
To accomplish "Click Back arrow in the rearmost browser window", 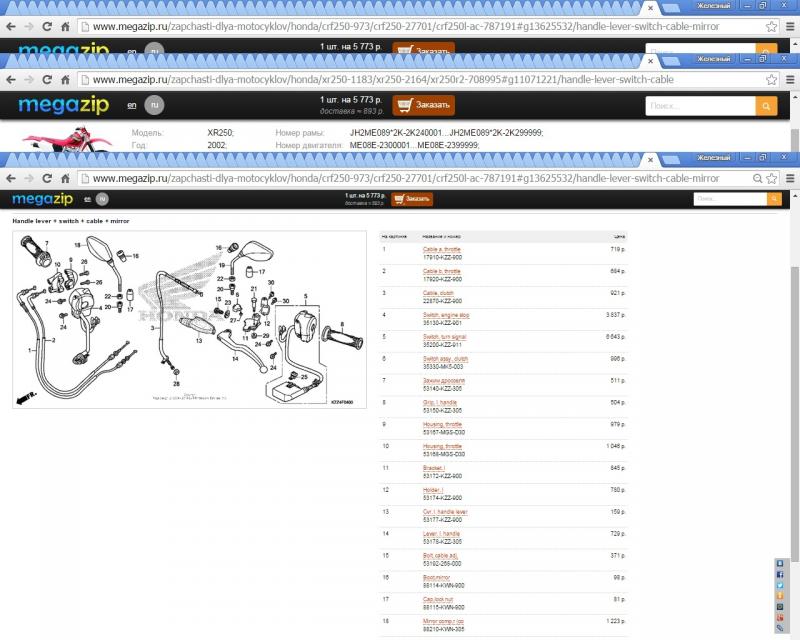I will tap(11, 27).
